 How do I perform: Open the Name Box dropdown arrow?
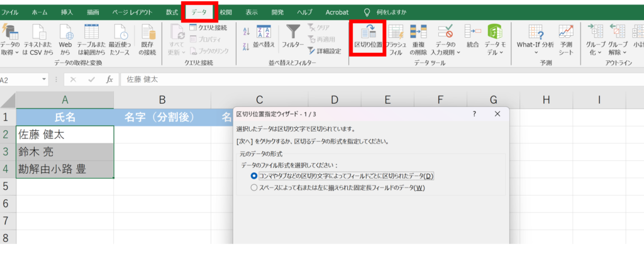(44, 80)
